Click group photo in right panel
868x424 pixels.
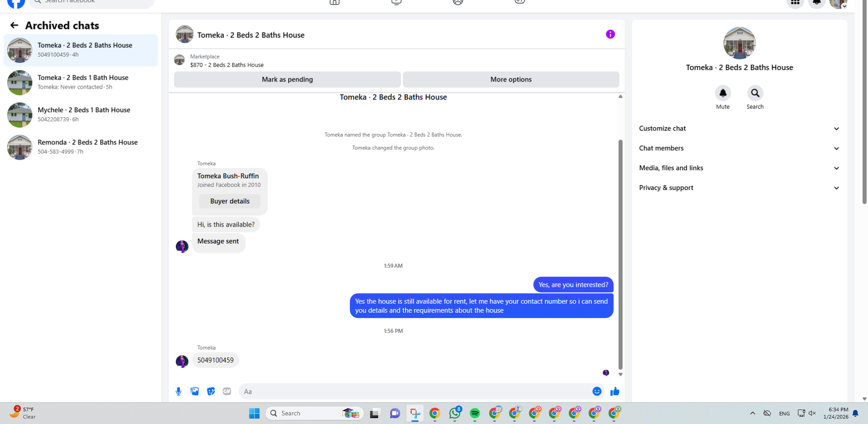(739, 43)
